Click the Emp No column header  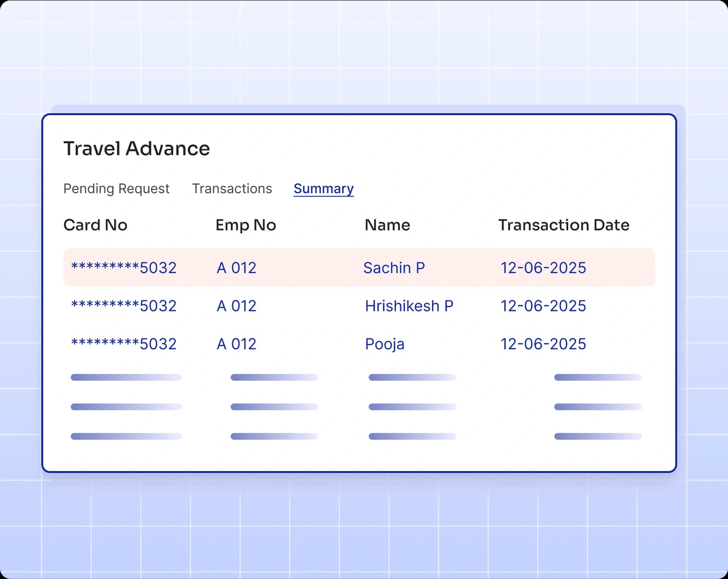pos(245,225)
